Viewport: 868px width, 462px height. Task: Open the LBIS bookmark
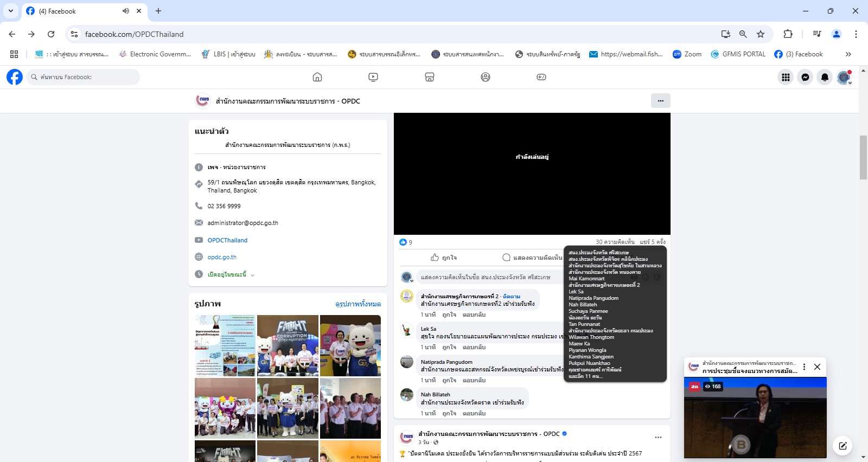228,54
